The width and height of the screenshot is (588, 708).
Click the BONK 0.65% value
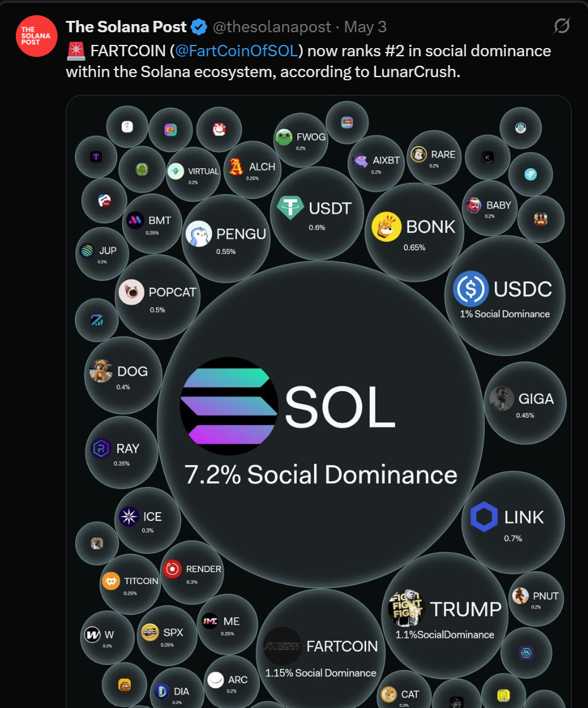tap(414, 247)
